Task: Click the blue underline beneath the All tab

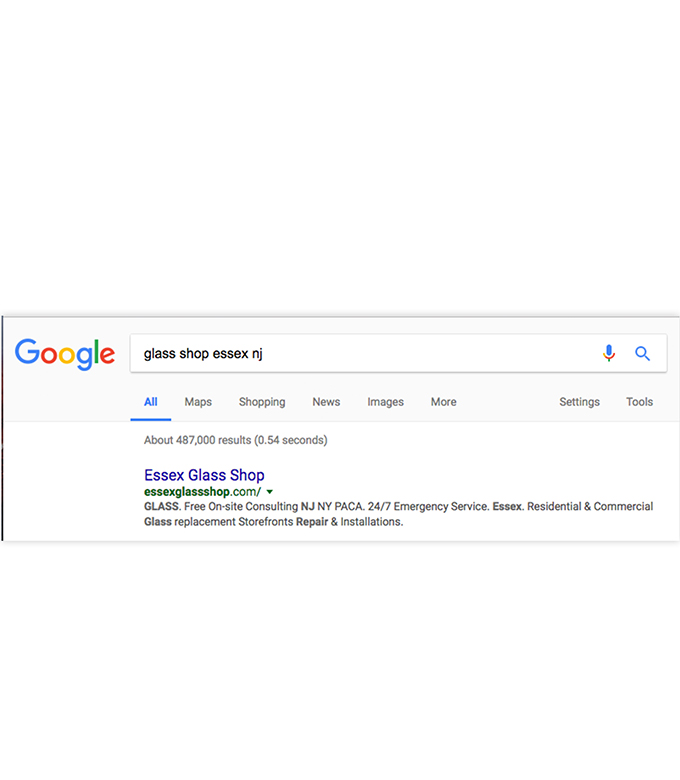Action: (151, 419)
